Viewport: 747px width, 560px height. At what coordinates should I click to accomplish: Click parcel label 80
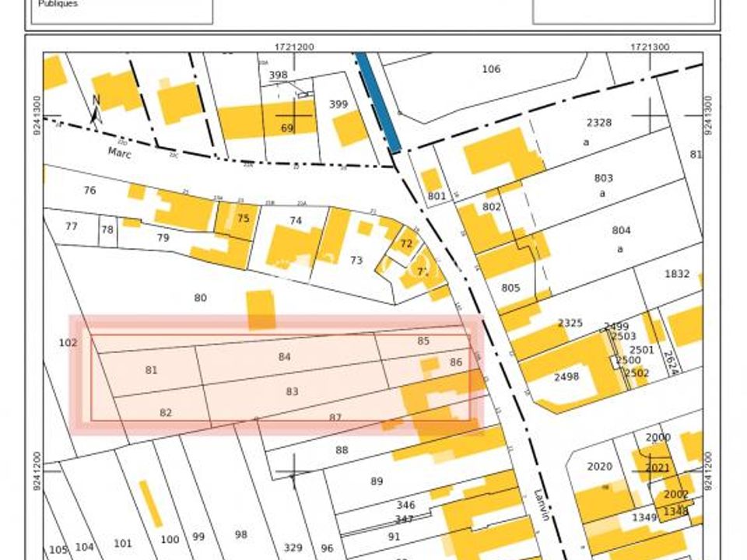(200, 298)
